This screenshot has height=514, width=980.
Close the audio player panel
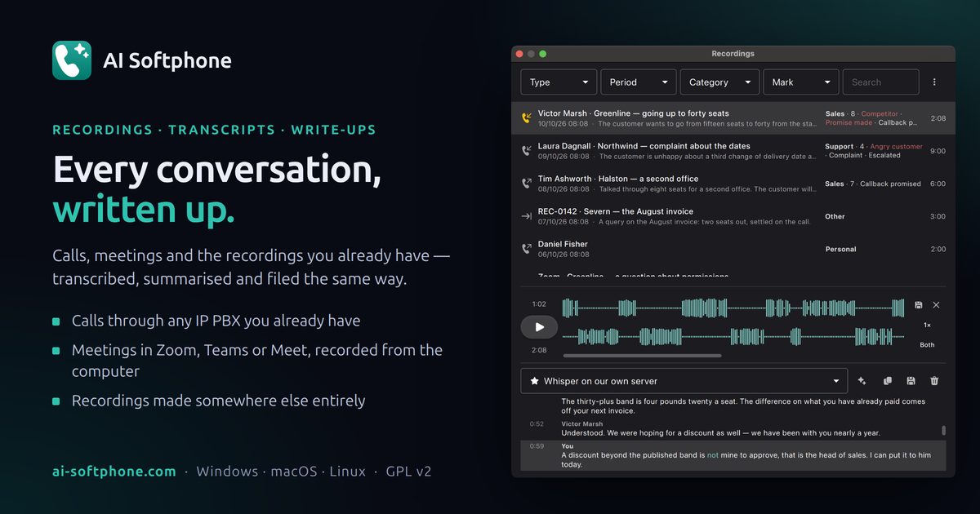[936, 305]
